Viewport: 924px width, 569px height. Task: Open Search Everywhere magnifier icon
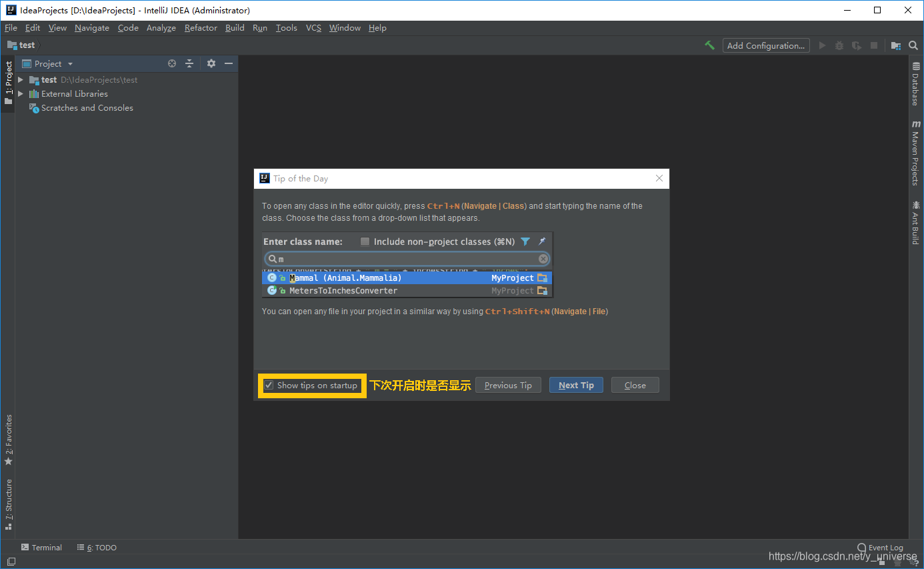point(913,45)
